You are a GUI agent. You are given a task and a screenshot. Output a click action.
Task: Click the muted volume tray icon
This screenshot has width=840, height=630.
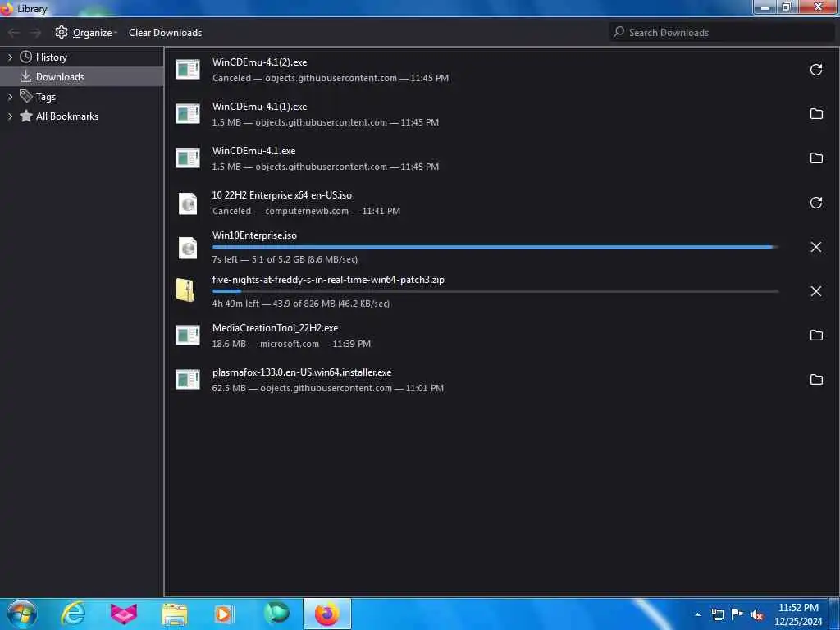point(756,614)
